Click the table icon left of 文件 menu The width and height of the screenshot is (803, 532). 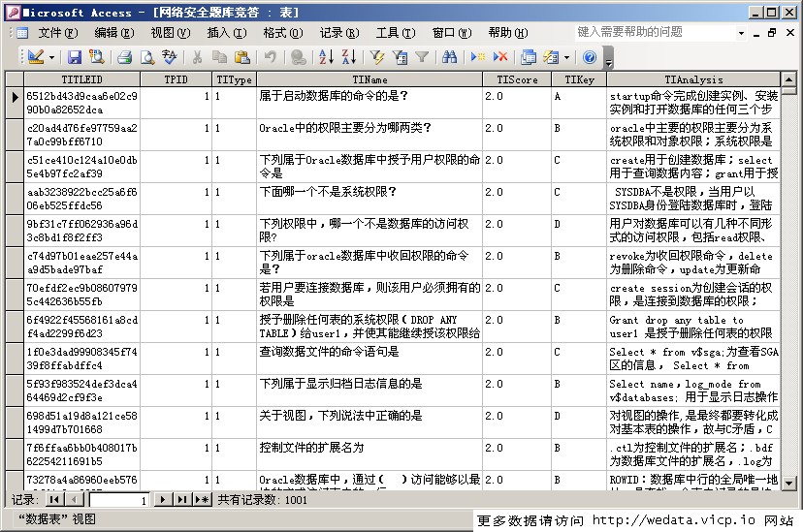click(x=22, y=33)
